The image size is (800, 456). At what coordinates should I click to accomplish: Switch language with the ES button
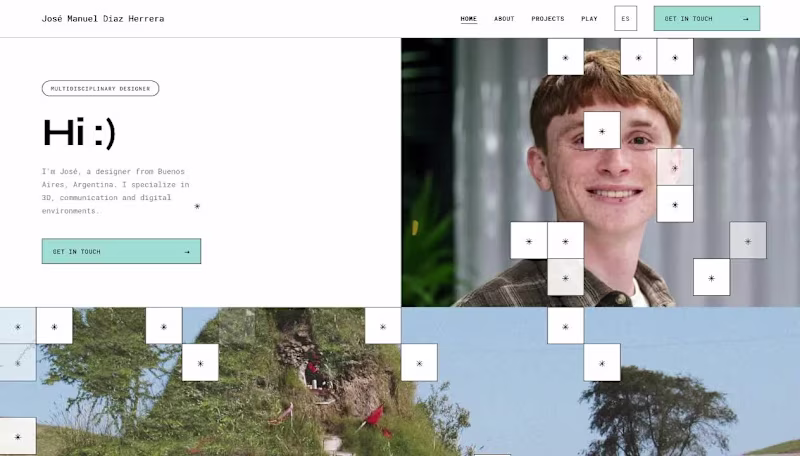(x=626, y=18)
